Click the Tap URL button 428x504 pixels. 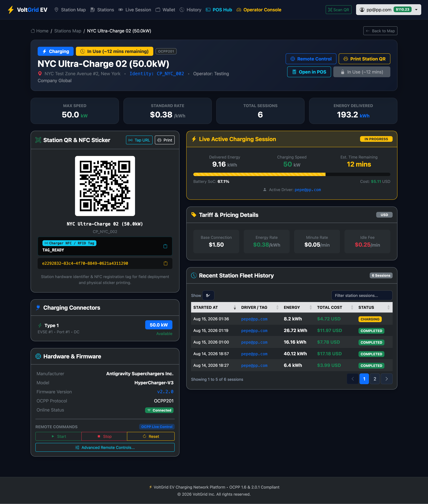point(139,140)
